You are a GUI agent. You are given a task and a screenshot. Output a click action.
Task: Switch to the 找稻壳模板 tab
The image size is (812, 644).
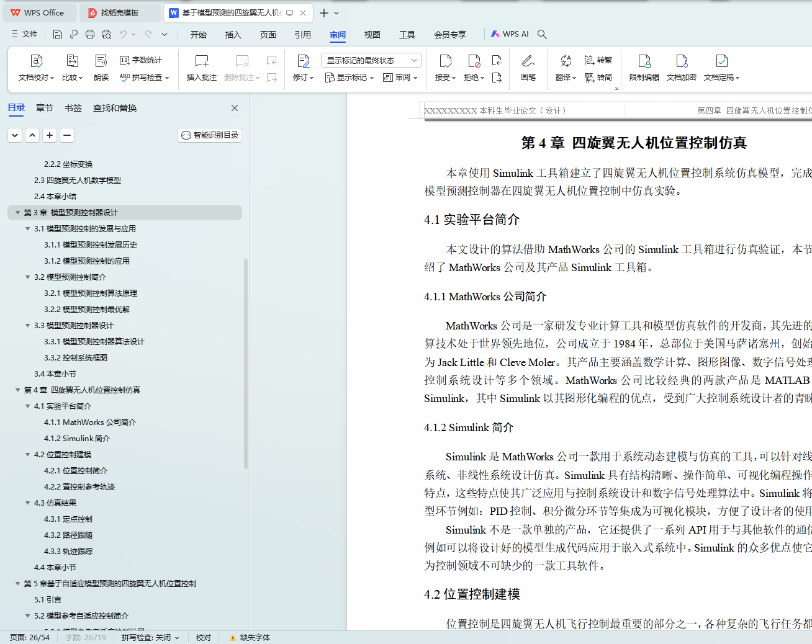120,12
